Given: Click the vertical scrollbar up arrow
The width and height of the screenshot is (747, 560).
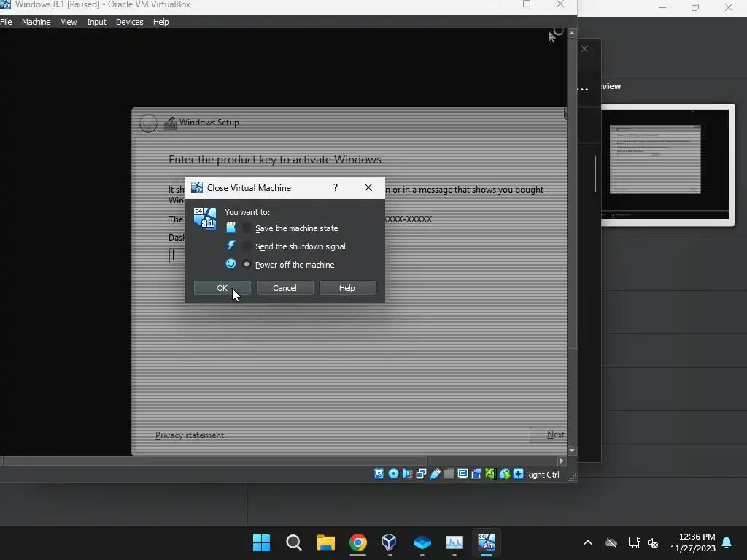Looking at the screenshot, I should pyautogui.click(x=572, y=33).
